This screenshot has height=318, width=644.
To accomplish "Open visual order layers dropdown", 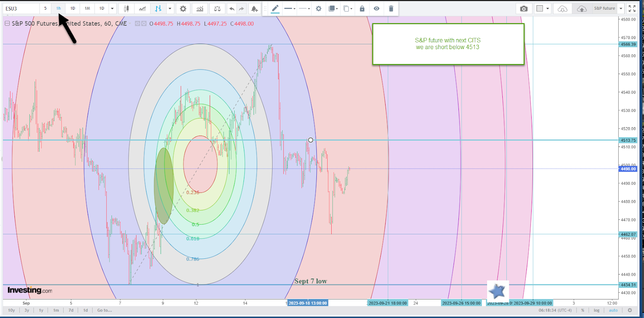I will pyautogui.click(x=333, y=8).
